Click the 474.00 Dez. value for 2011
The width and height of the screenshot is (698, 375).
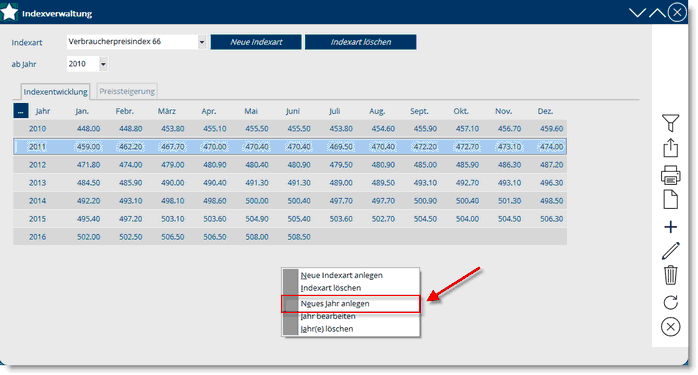point(552,147)
